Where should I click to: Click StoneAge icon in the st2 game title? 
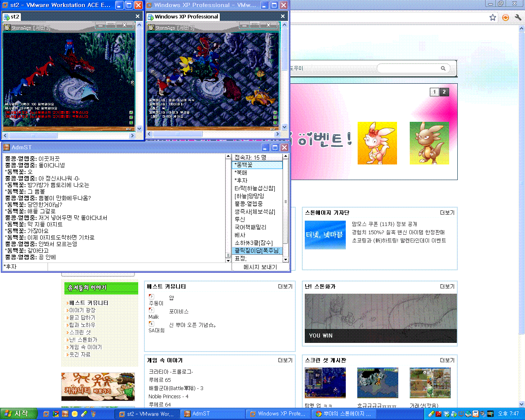[7, 27]
